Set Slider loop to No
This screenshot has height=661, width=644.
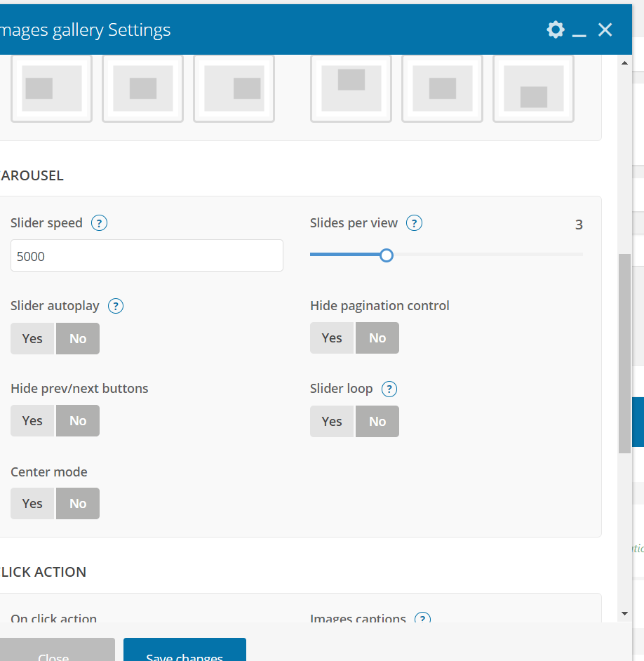pos(377,421)
